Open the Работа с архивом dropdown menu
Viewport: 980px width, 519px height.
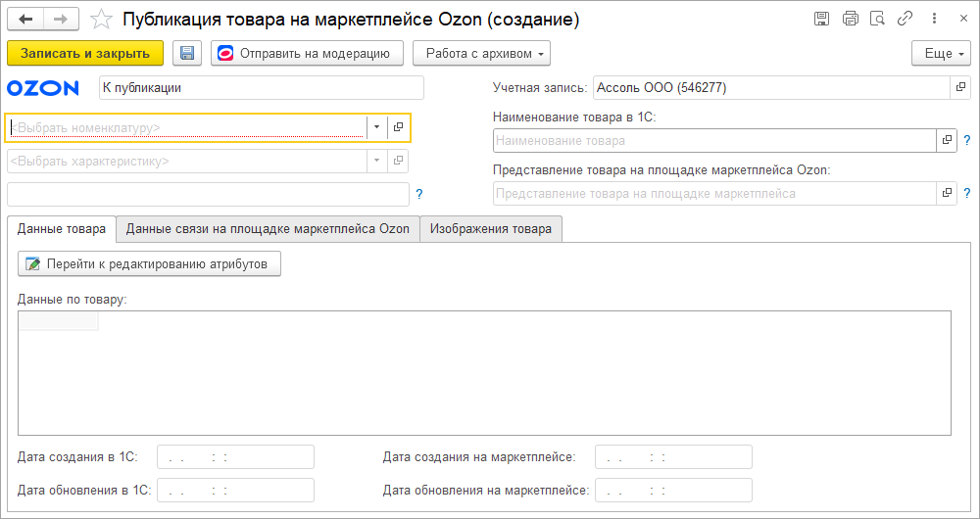click(481, 53)
